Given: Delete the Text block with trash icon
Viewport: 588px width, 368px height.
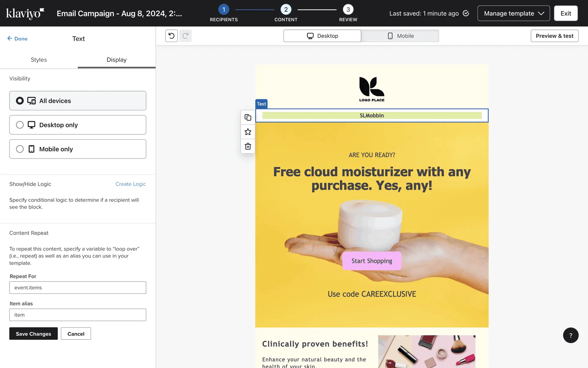Looking at the screenshot, I should coord(248,146).
